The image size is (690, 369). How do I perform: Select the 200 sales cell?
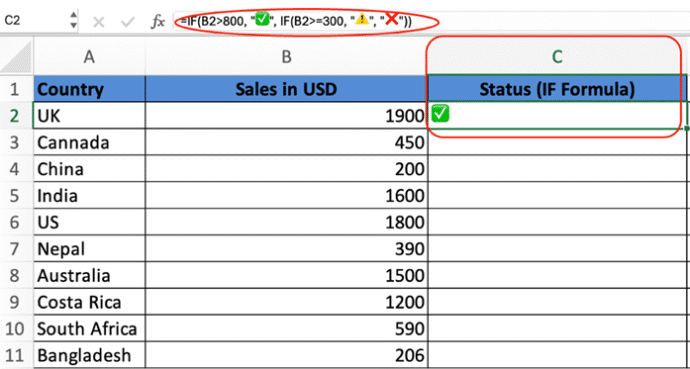click(x=286, y=169)
